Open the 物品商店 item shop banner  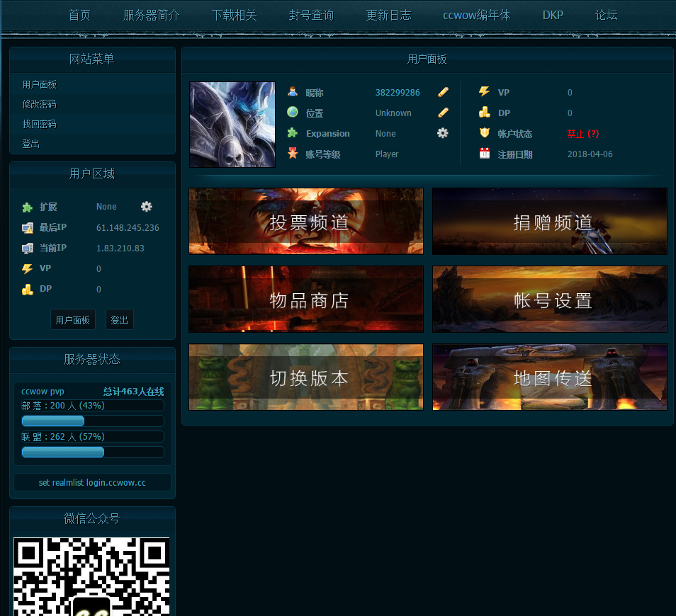[x=305, y=299]
